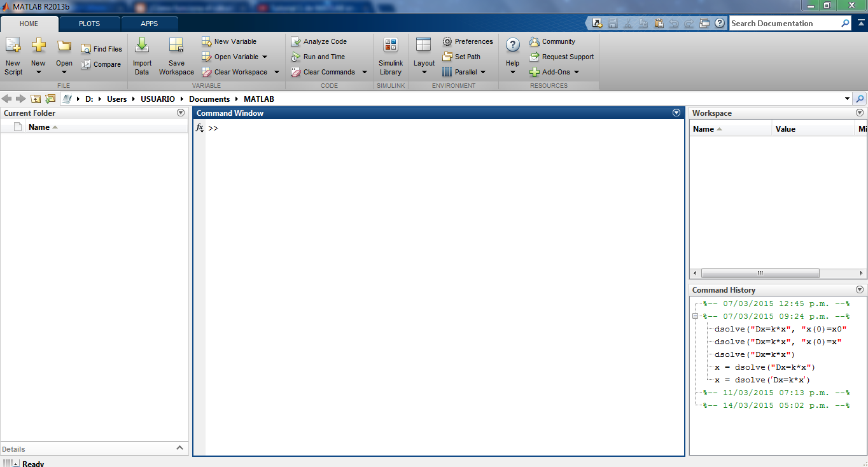
Task: Switch to the HOME tab
Action: tap(29, 24)
